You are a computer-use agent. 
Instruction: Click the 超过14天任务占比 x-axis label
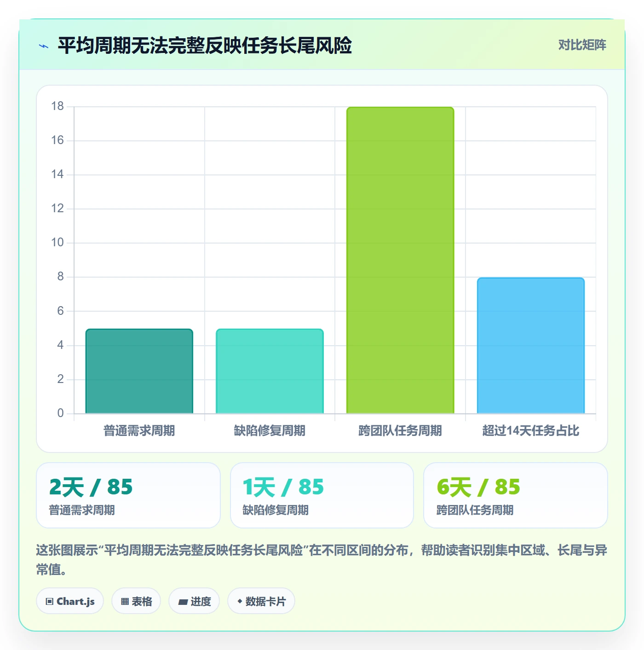531,431
